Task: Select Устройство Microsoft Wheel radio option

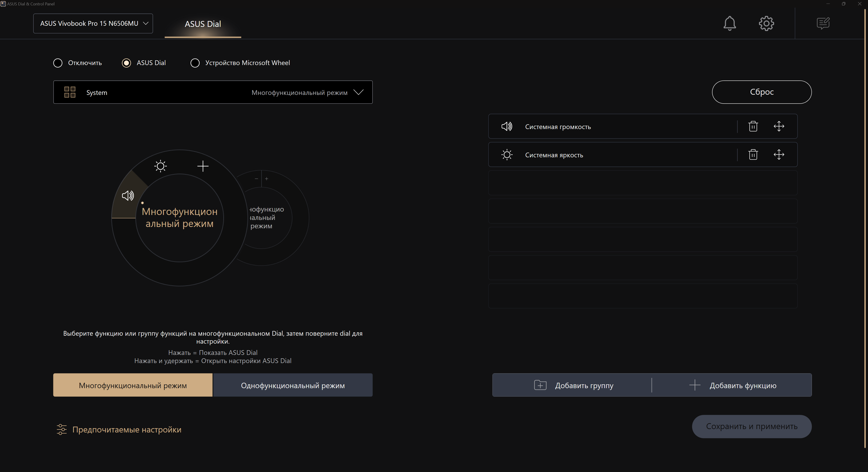Action: pos(195,63)
